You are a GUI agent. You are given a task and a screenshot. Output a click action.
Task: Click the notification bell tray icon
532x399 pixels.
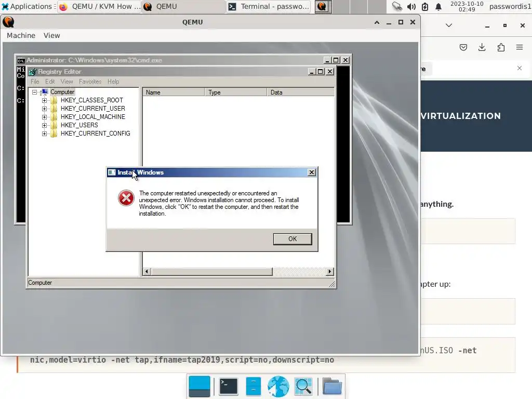[x=438, y=6]
